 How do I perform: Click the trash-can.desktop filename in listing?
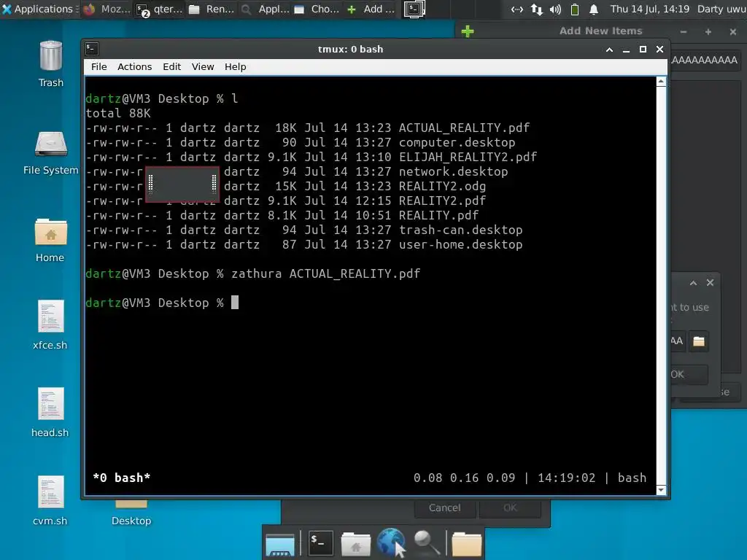coord(461,230)
